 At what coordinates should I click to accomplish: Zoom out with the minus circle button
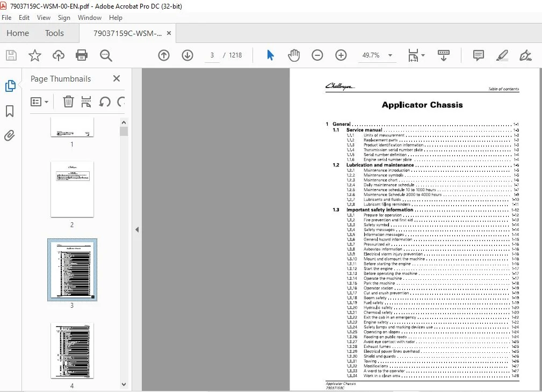tap(317, 55)
